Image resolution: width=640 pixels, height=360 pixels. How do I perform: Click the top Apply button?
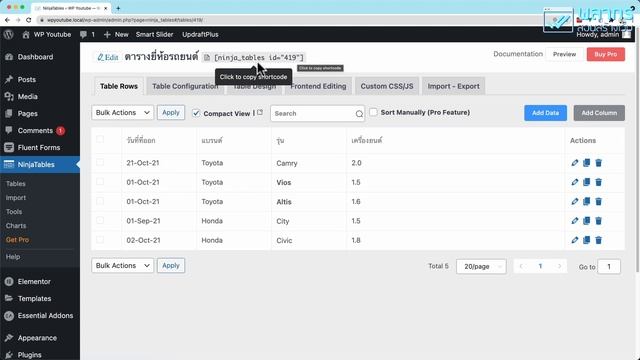point(171,112)
